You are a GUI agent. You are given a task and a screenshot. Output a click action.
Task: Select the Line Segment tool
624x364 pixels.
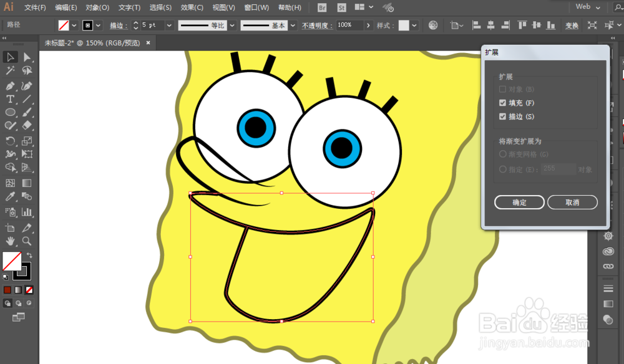[x=27, y=99]
